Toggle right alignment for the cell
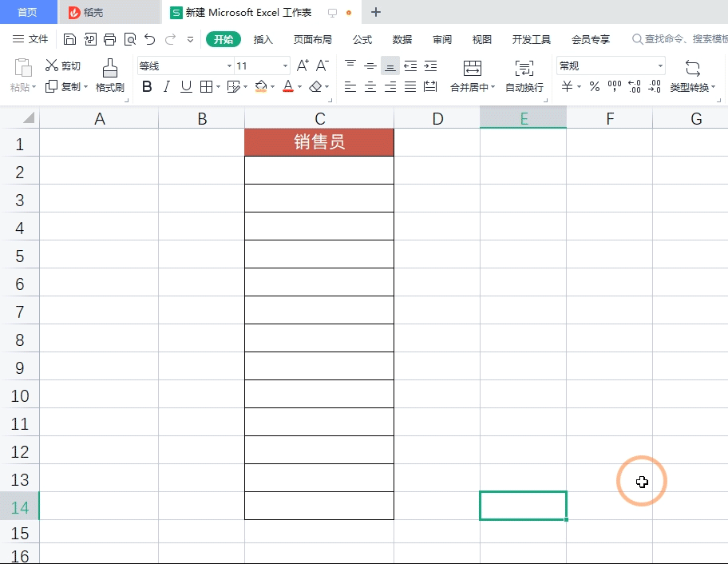This screenshot has height=564, width=728. pos(390,86)
